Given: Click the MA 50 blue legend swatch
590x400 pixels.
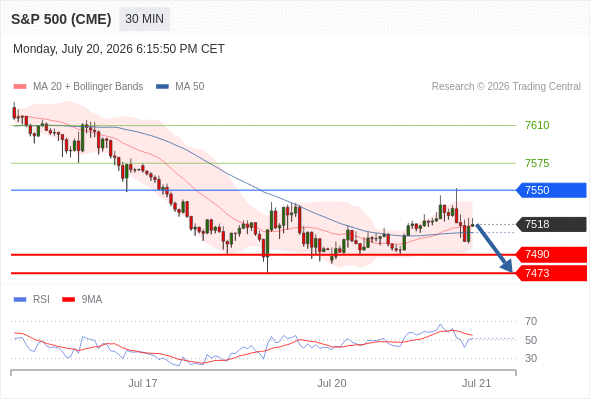Looking at the screenshot, I should (162, 87).
